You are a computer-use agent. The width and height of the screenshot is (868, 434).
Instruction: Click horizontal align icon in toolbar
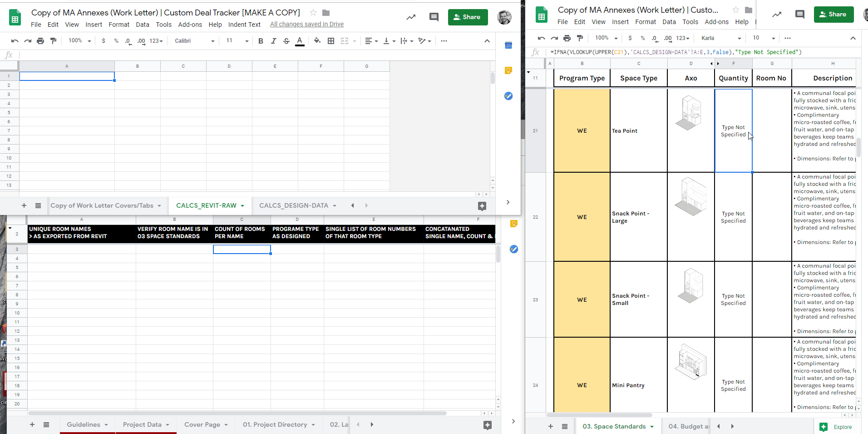[369, 41]
